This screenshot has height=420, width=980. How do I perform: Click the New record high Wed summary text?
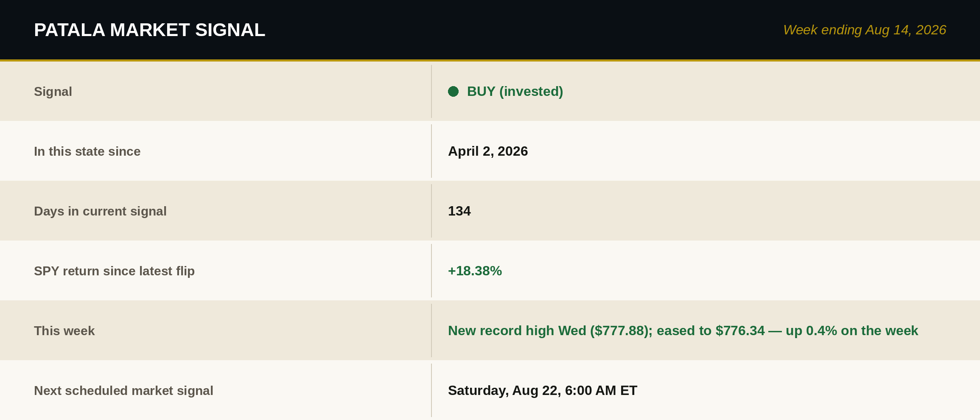click(x=683, y=330)
